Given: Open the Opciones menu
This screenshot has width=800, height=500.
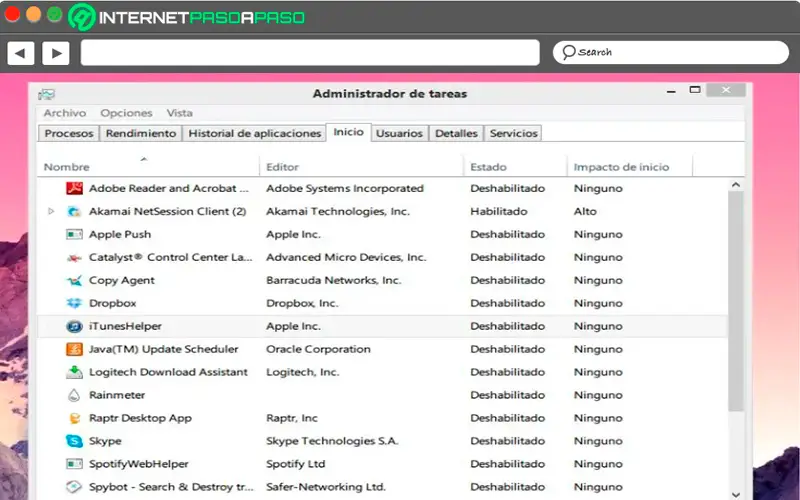Looking at the screenshot, I should click(x=126, y=113).
